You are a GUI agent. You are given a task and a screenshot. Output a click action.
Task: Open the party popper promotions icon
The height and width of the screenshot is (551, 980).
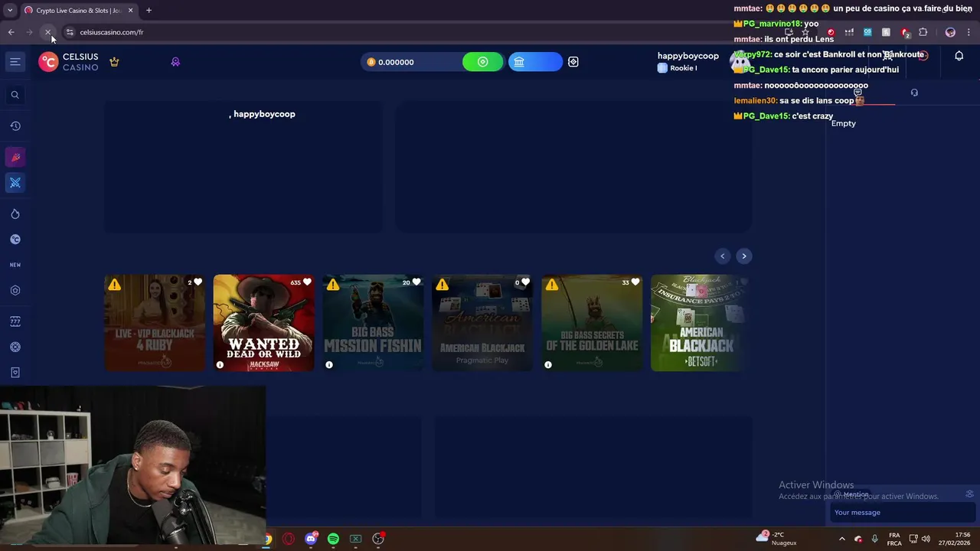point(15,157)
